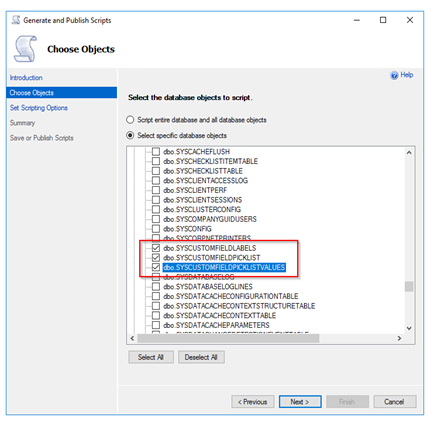Select the dbo.SYSCUSTOMFIELDPICKLISTVALUES row text
The height and width of the screenshot is (423, 441).
(224, 267)
